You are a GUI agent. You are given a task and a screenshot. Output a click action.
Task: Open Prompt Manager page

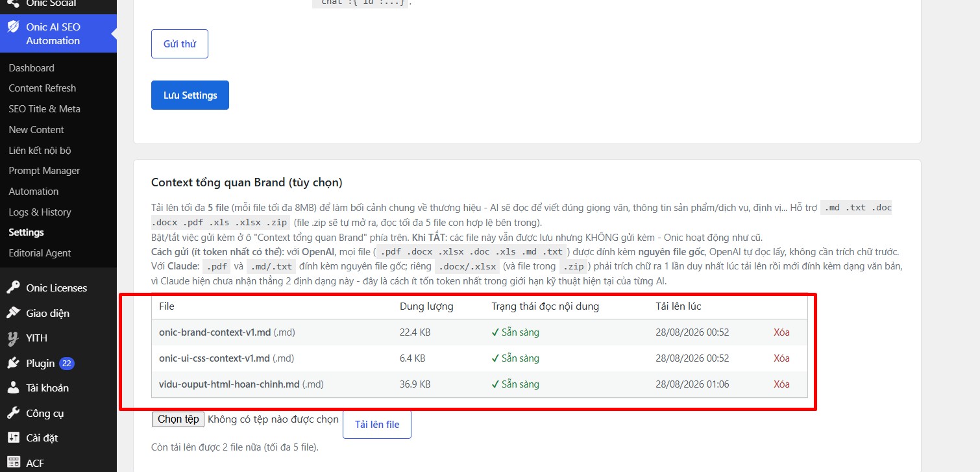point(44,171)
